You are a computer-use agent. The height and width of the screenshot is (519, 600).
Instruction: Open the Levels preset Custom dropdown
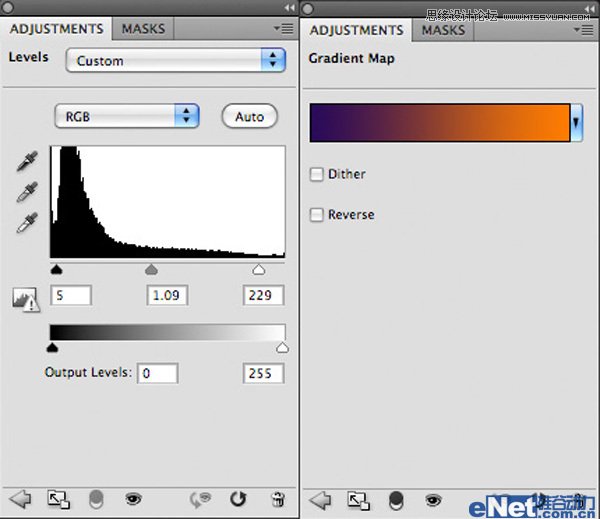pyautogui.click(x=176, y=60)
